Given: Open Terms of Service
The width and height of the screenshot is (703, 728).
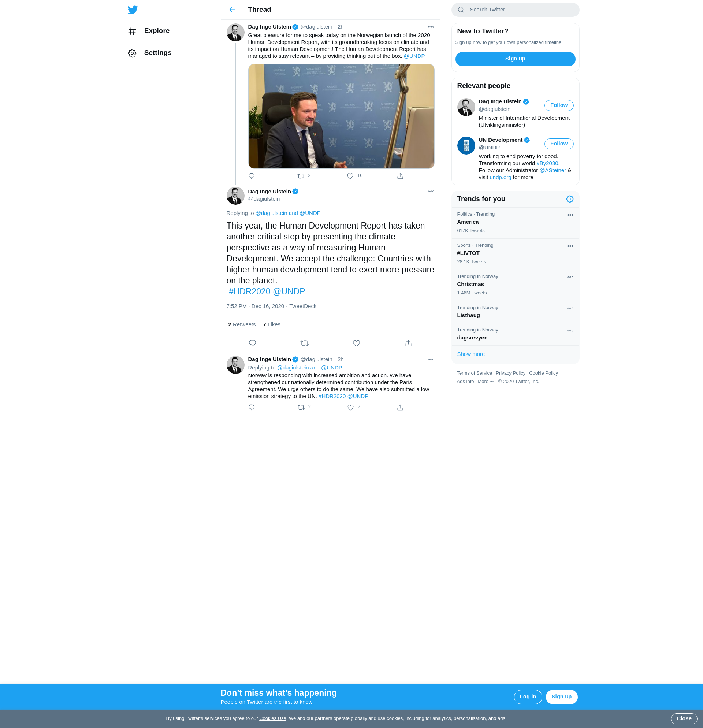Looking at the screenshot, I should coord(474,373).
